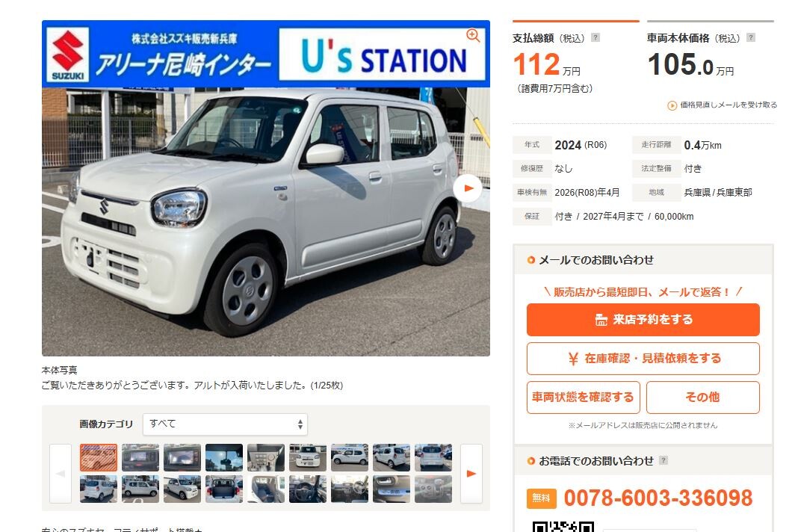Click help icon beside 車両本体価格

(751, 37)
